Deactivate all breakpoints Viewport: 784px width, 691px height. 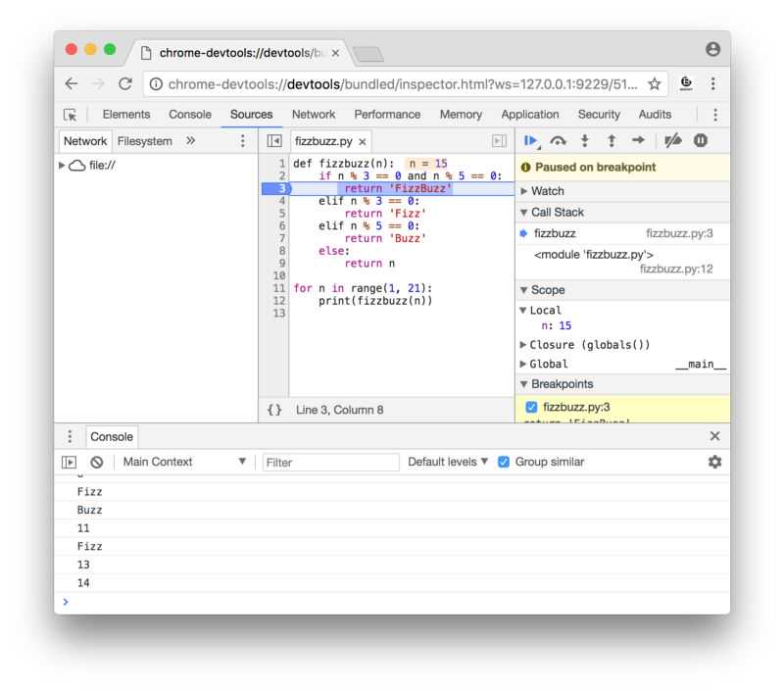pyautogui.click(x=672, y=141)
